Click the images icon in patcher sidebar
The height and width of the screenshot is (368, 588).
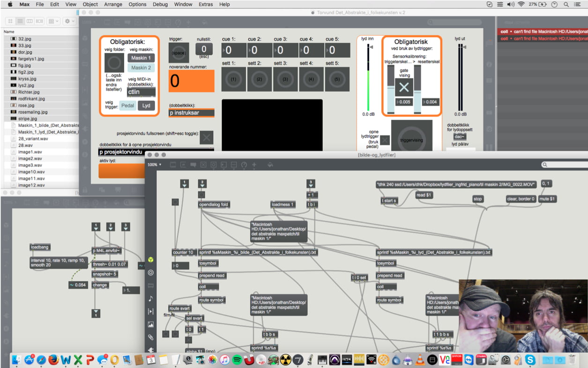pos(150,324)
